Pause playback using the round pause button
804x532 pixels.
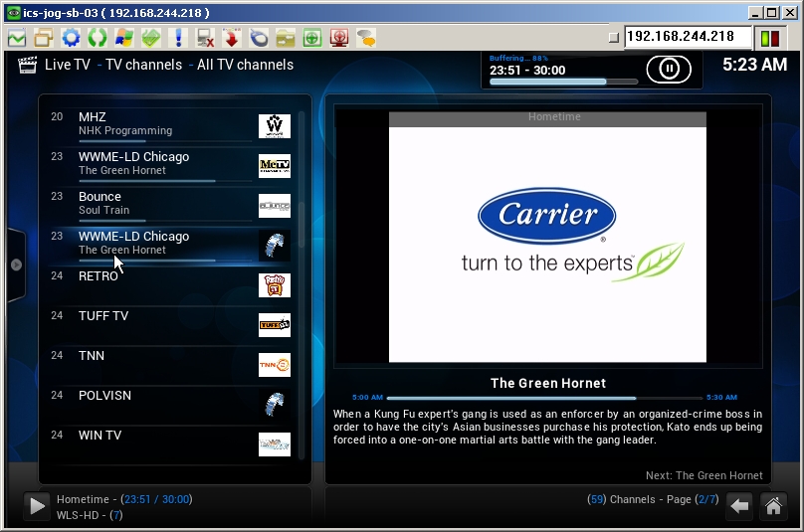pos(669,69)
